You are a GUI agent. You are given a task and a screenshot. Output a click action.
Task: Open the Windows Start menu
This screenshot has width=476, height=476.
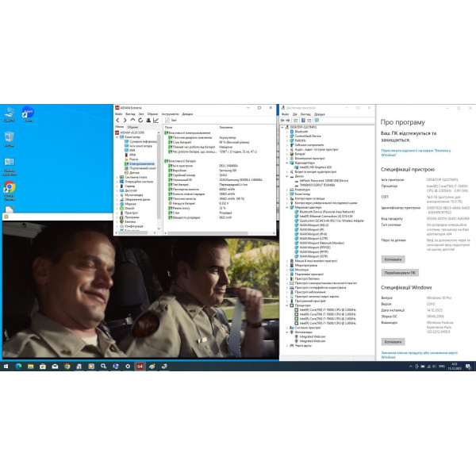(x=6, y=367)
